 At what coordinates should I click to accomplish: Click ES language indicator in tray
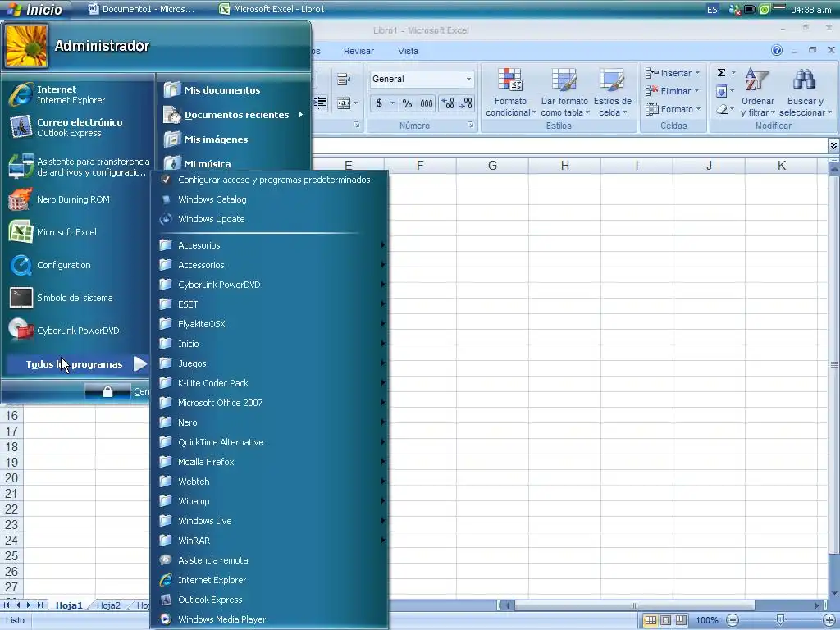(712, 10)
